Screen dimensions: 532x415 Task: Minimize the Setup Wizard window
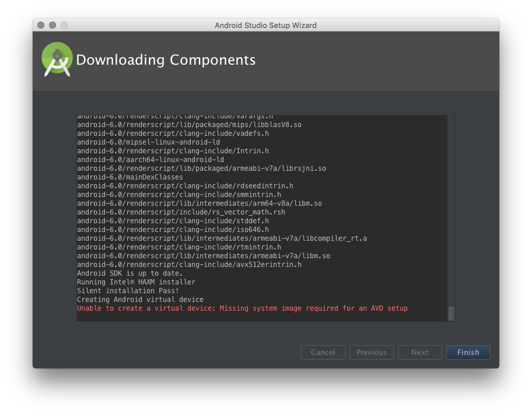click(x=52, y=25)
